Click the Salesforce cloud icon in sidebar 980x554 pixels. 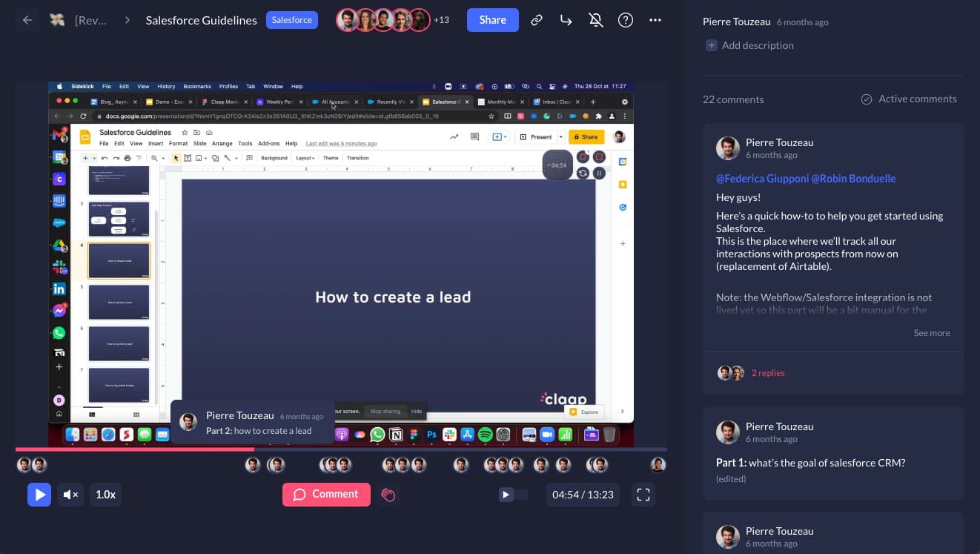click(59, 222)
